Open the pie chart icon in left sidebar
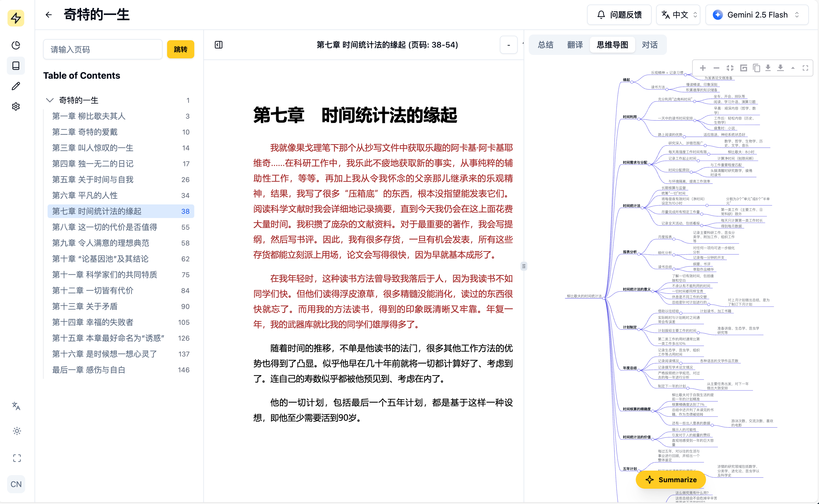Screen dimensions: 819x504 pyautogui.click(x=16, y=45)
